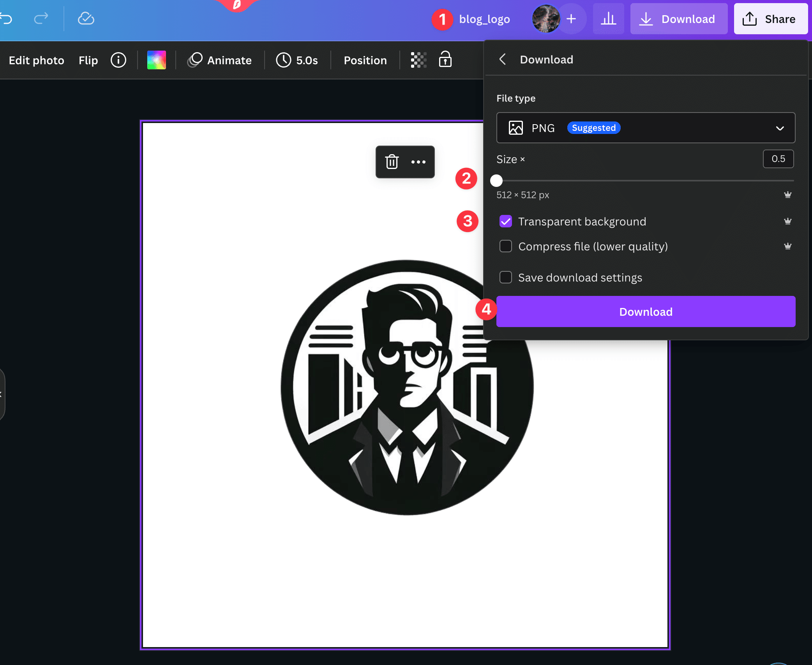Click the cloud save status icon

pos(86,18)
